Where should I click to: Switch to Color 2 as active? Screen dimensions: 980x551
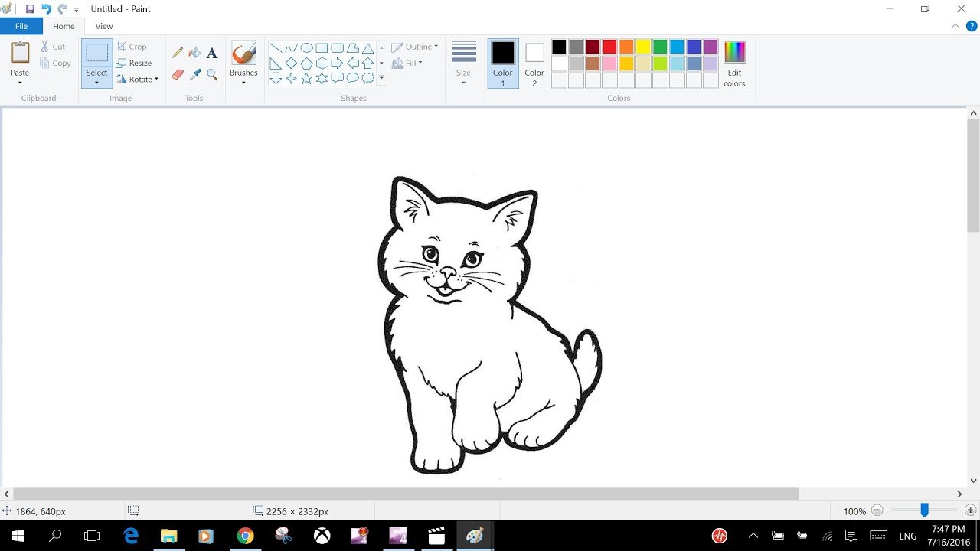[534, 63]
